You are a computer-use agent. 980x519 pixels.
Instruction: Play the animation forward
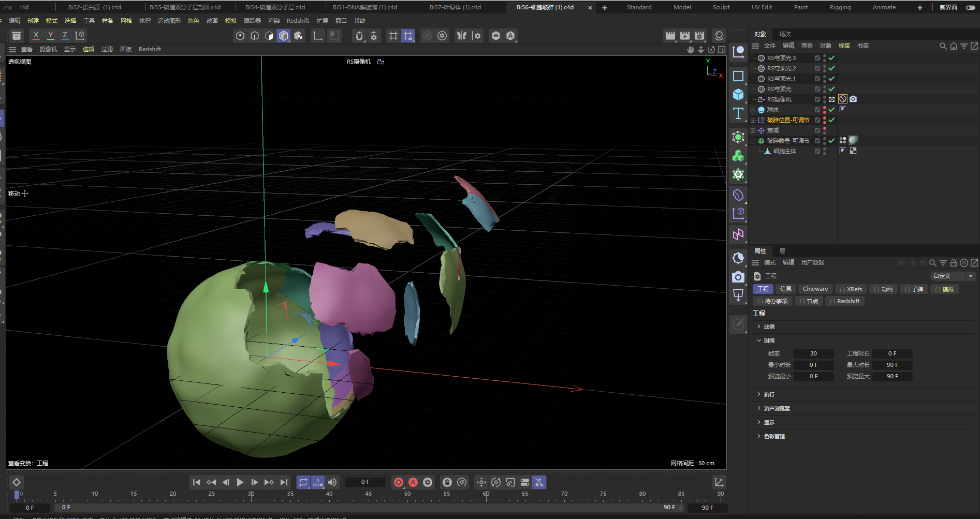(240, 482)
